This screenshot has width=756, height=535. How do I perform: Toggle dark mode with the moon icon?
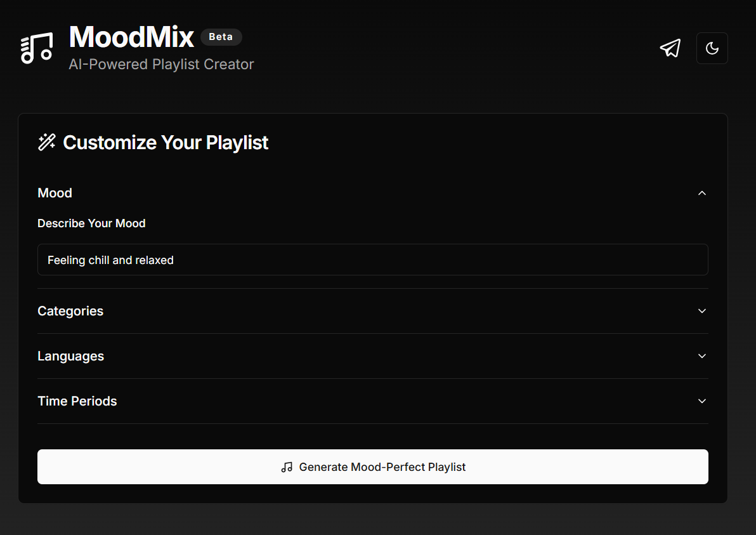pos(712,48)
